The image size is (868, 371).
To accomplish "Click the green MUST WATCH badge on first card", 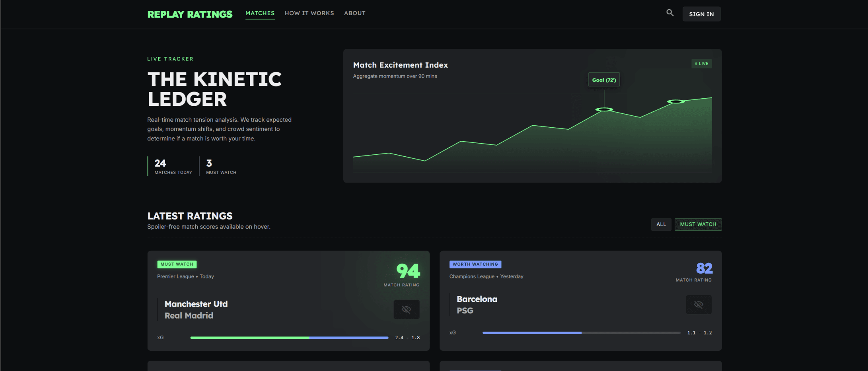I will 177,264.
